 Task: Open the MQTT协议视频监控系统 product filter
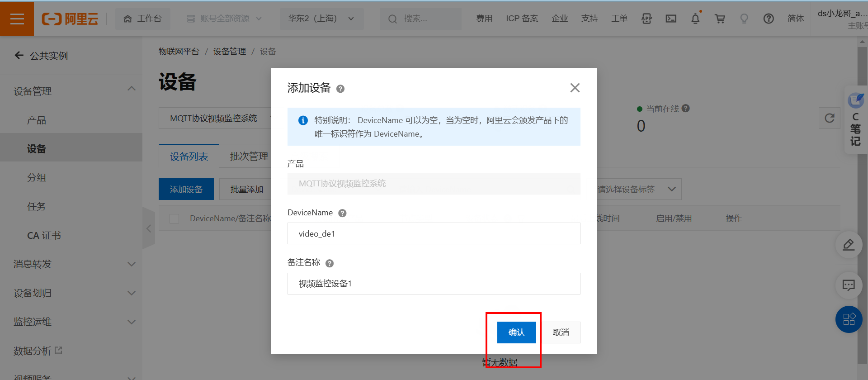(215, 118)
